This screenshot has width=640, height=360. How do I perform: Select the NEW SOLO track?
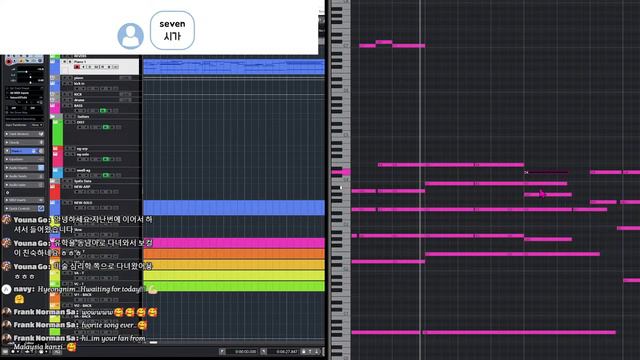click(x=83, y=203)
